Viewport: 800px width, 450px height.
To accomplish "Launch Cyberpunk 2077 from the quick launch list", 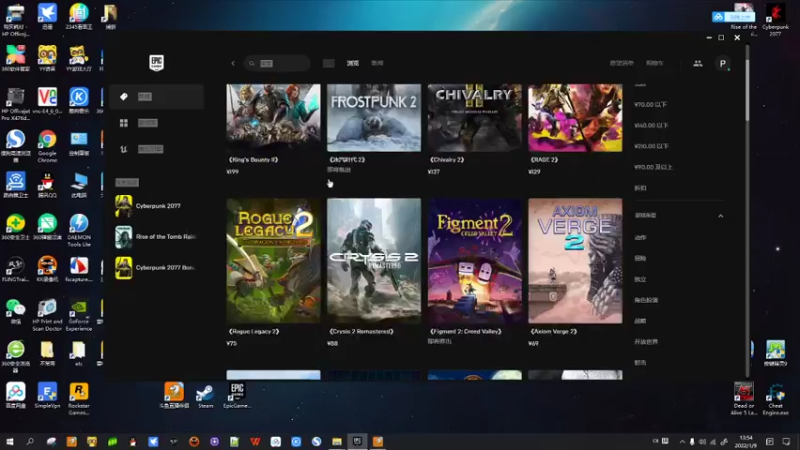I will coord(156,206).
